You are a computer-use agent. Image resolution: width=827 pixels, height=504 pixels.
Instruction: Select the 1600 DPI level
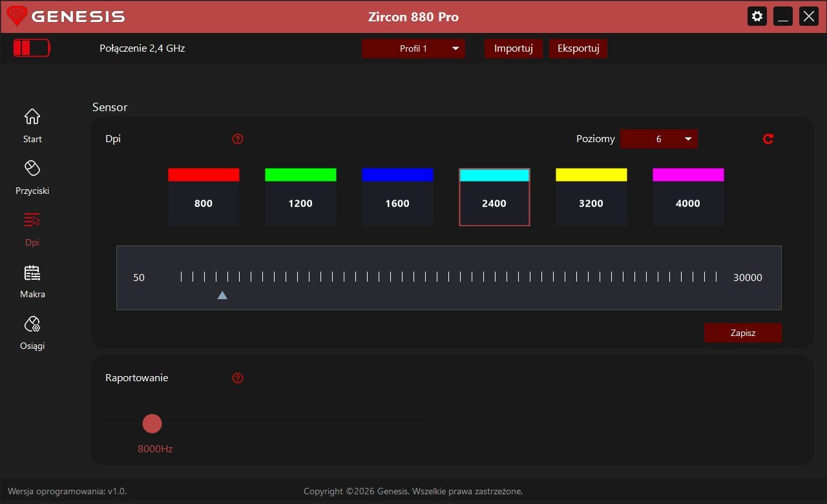coord(397,204)
